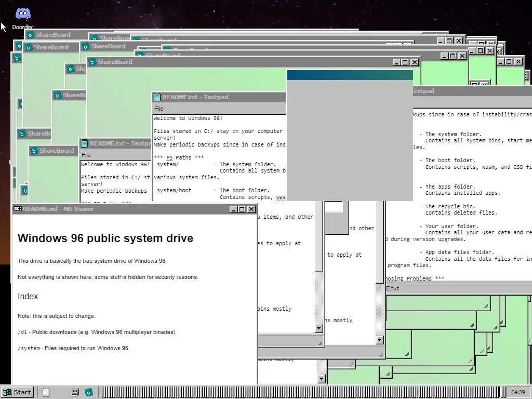Click 'The apps folder.' in right Textpad
The image size is (532, 399).
(x=450, y=187)
